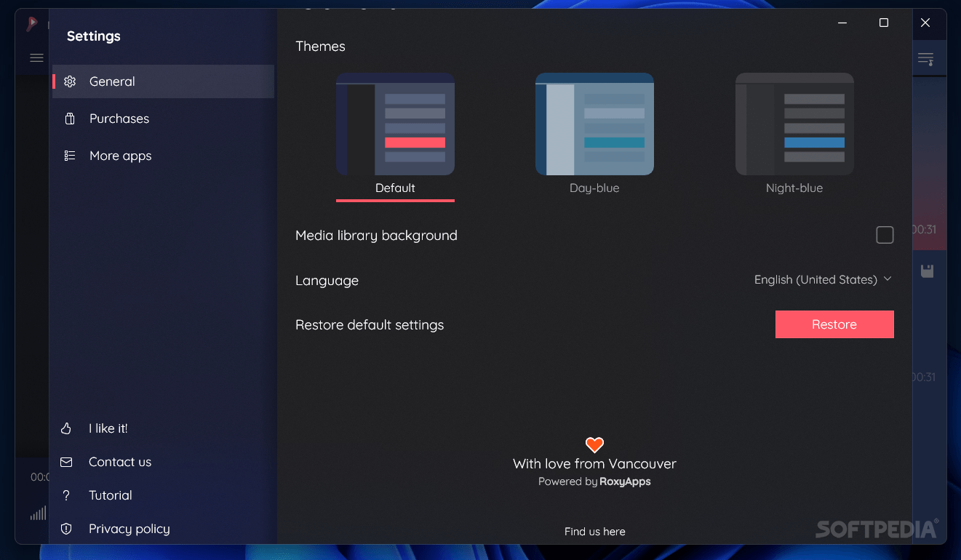The width and height of the screenshot is (961, 560).
Task: Enable the Media library background checkbox
Action: tap(885, 235)
